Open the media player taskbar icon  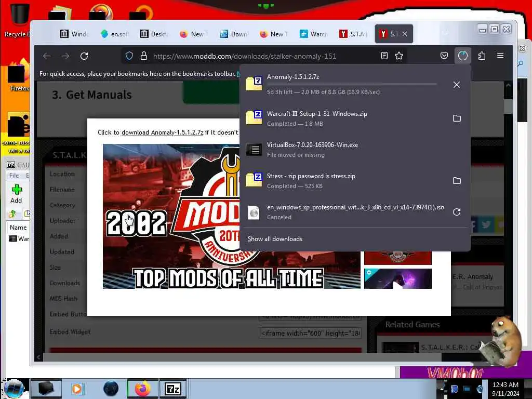(77, 389)
